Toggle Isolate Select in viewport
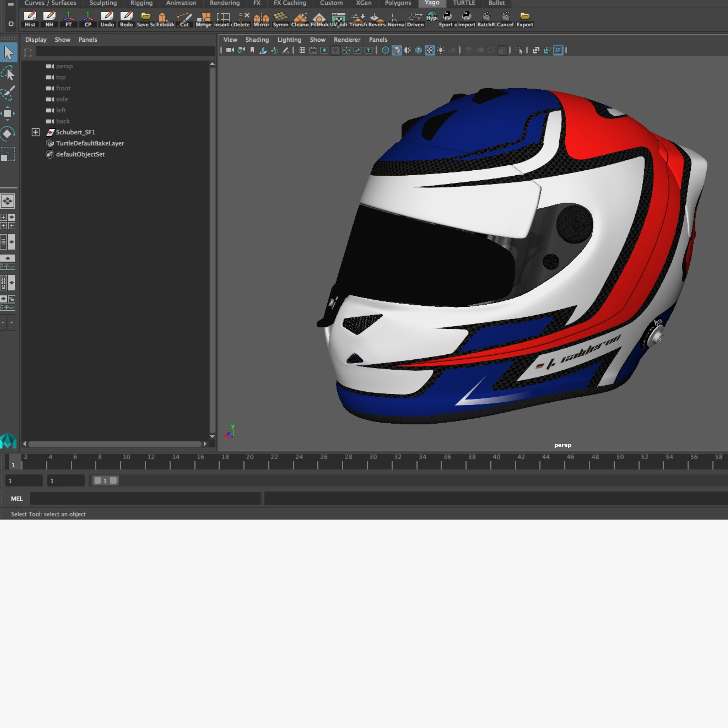Viewport: 728px width, 728px height. (x=519, y=50)
